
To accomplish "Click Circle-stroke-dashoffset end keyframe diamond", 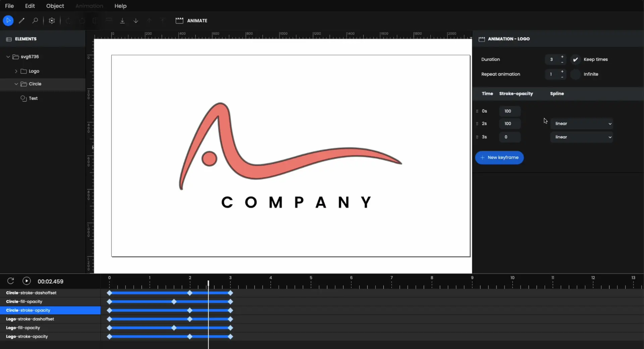I will [230, 293].
